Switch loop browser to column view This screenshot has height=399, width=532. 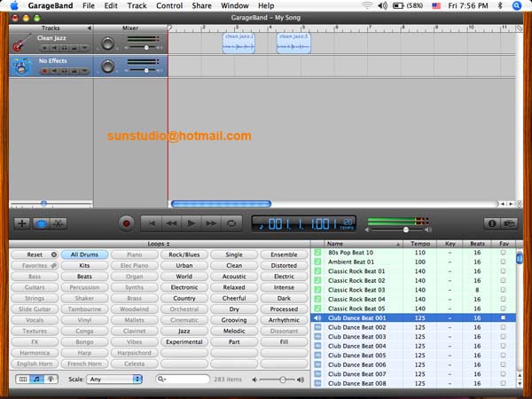pyautogui.click(x=23, y=379)
